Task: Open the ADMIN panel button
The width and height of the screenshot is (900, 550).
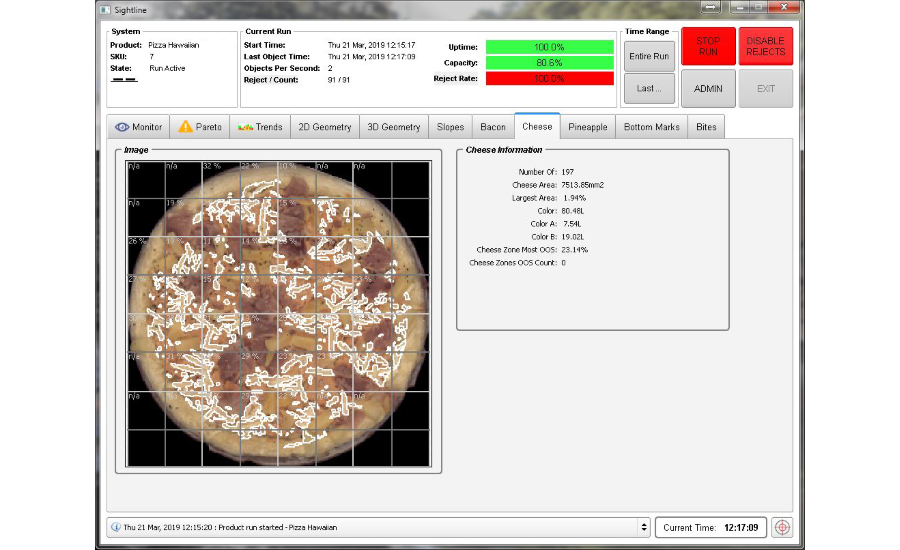Action: [x=708, y=88]
